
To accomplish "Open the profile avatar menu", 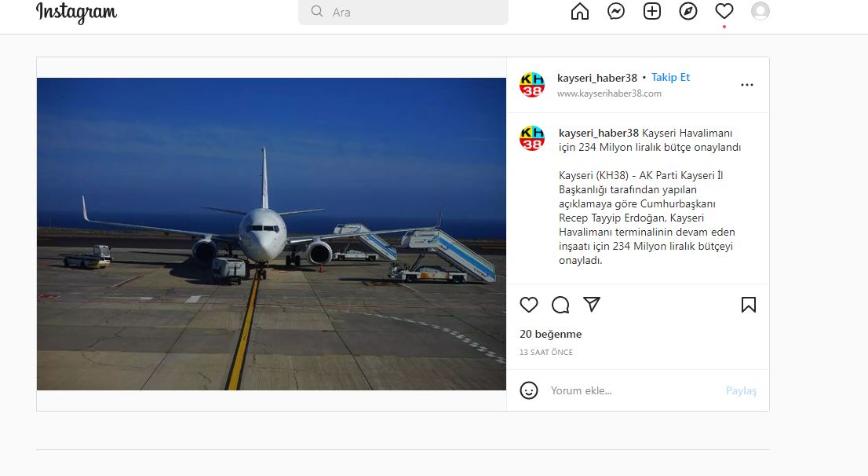I will point(760,11).
